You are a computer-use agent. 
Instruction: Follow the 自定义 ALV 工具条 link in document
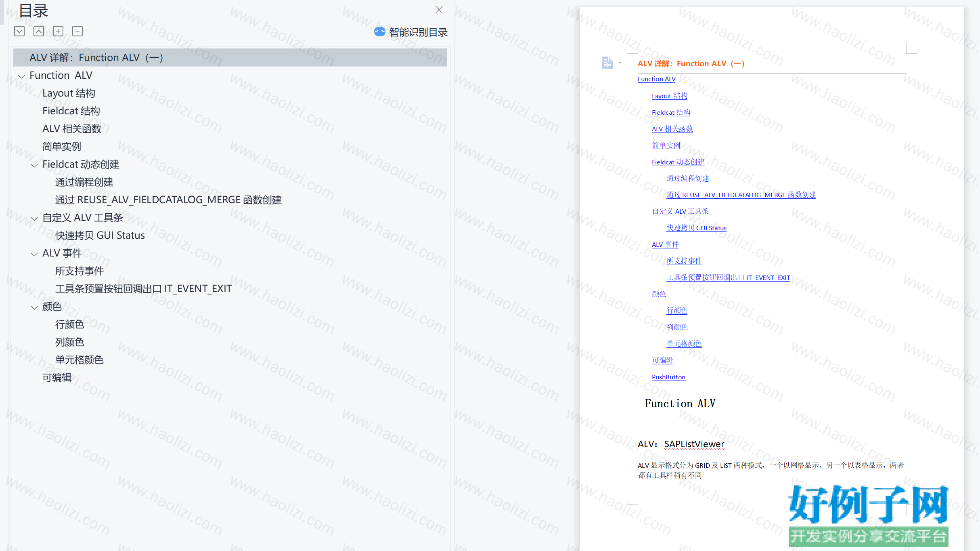pos(680,211)
